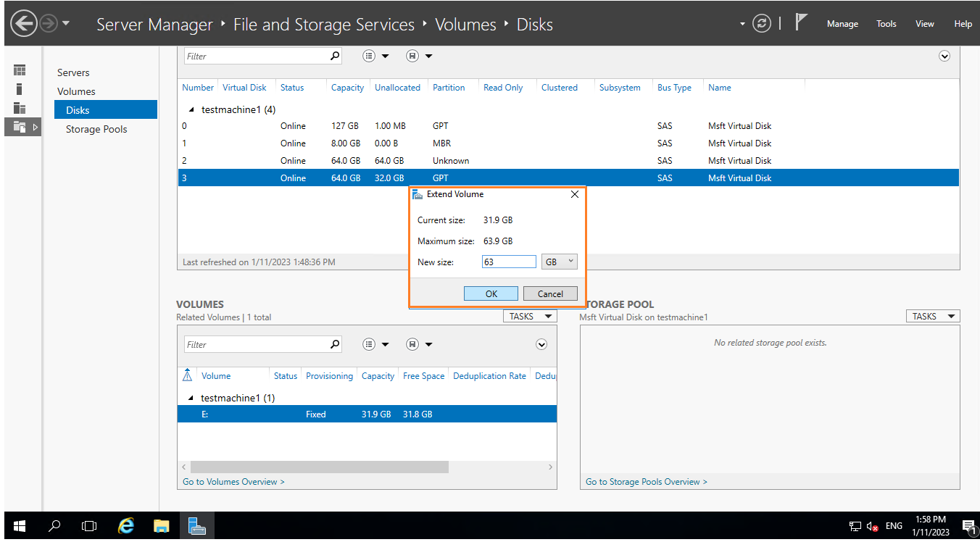This screenshot has height=542, width=980.
Task: Open the Volumes TASKS dropdown
Action: [530, 317]
